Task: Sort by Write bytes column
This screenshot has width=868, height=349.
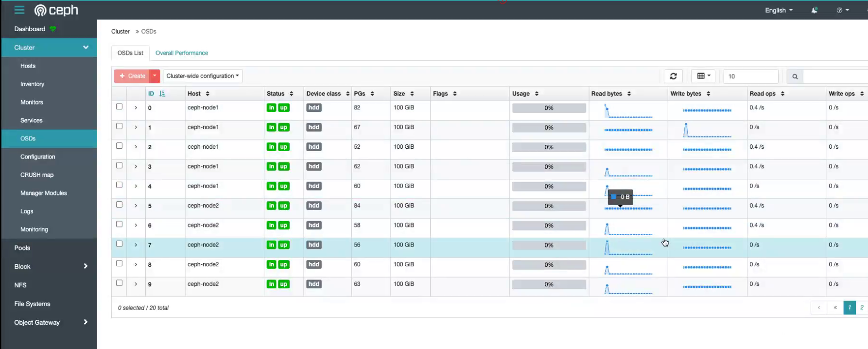Action: pos(708,94)
